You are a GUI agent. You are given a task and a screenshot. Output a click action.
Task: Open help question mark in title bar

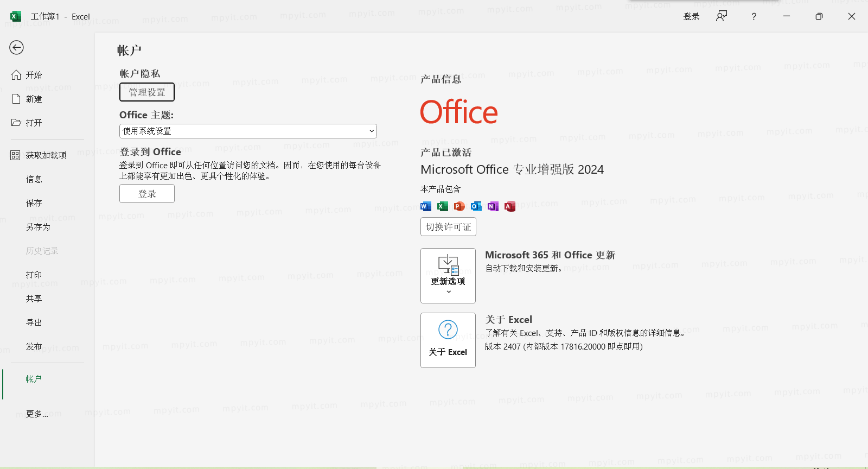tap(754, 16)
